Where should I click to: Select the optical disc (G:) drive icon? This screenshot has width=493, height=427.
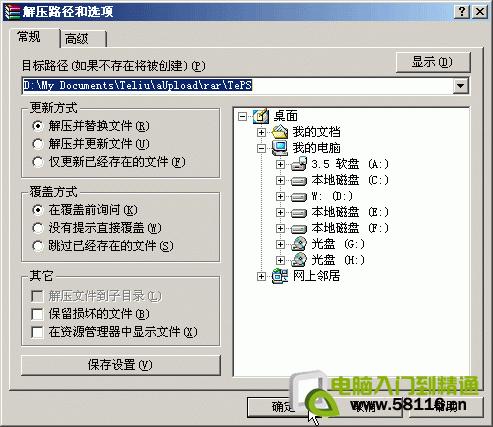tap(299, 244)
